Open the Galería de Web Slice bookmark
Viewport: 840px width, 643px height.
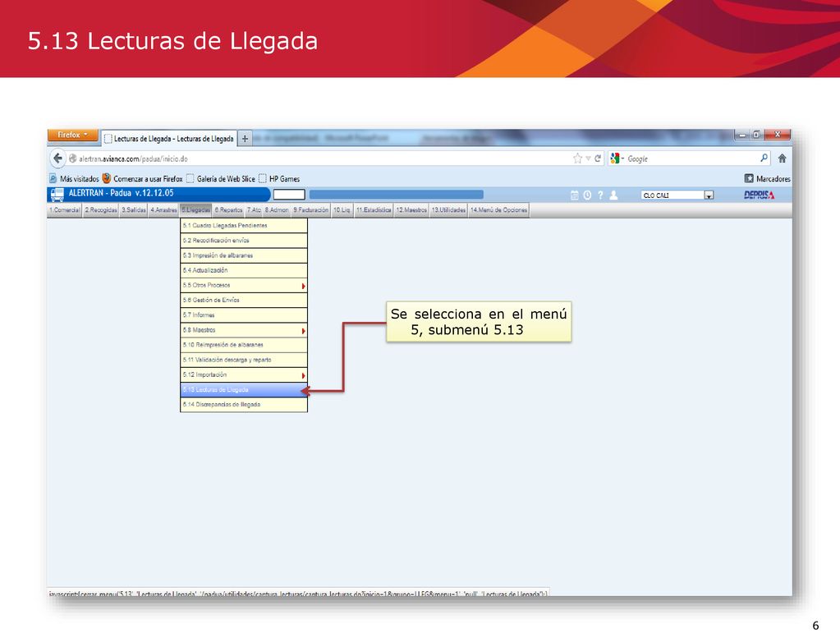[x=220, y=178]
